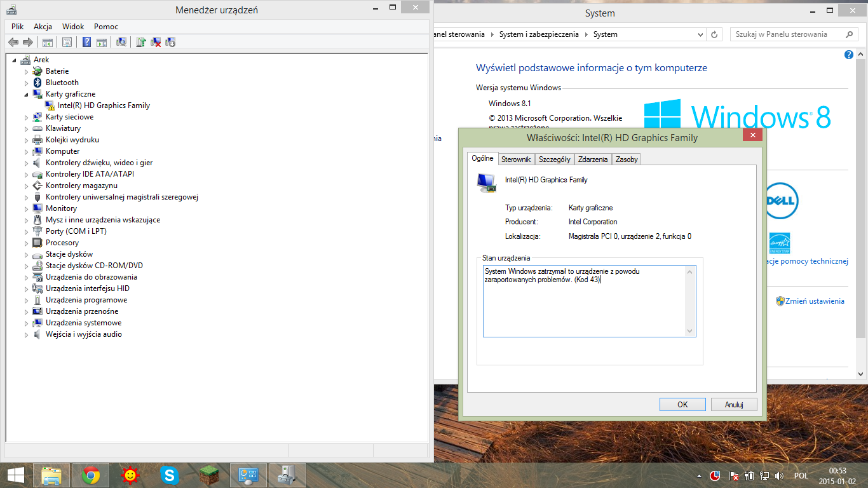Select Urządzenia interfejsu HID tree item
Screen dimensions: 868x488
point(88,288)
